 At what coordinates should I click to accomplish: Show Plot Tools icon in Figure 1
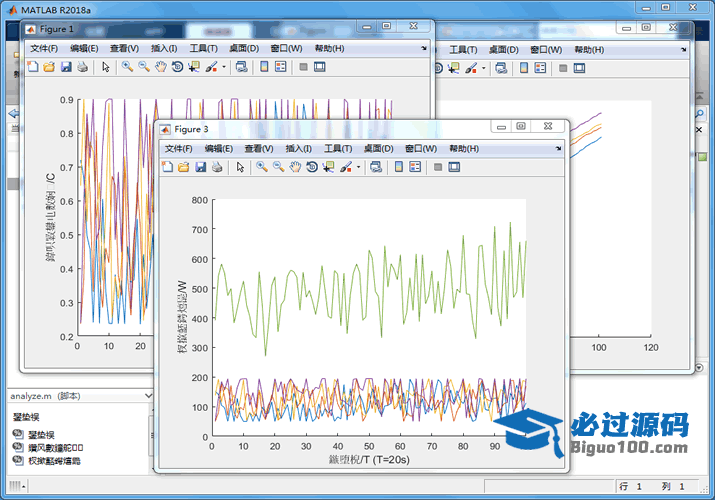coord(320,67)
